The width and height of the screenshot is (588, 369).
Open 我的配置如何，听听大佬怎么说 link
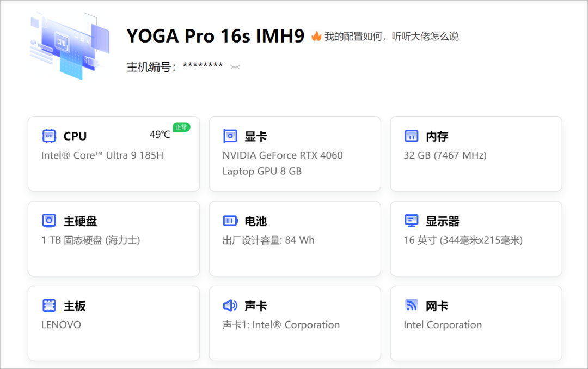tap(391, 36)
